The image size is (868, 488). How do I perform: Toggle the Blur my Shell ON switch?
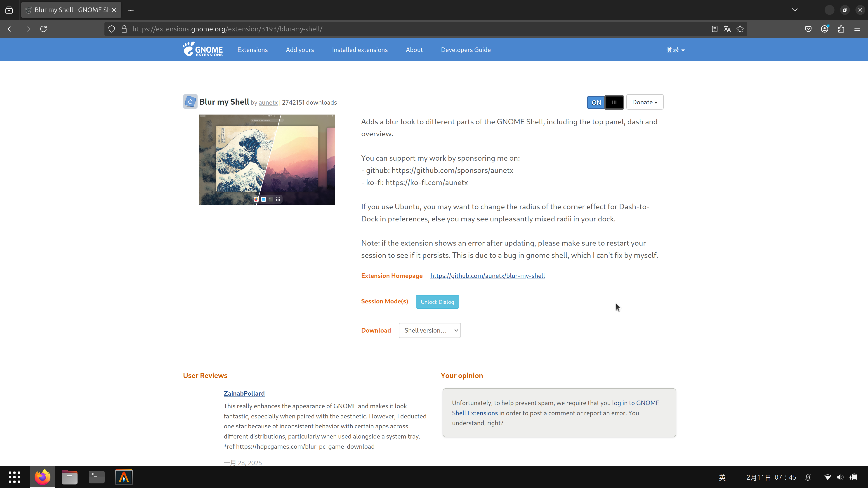(605, 102)
